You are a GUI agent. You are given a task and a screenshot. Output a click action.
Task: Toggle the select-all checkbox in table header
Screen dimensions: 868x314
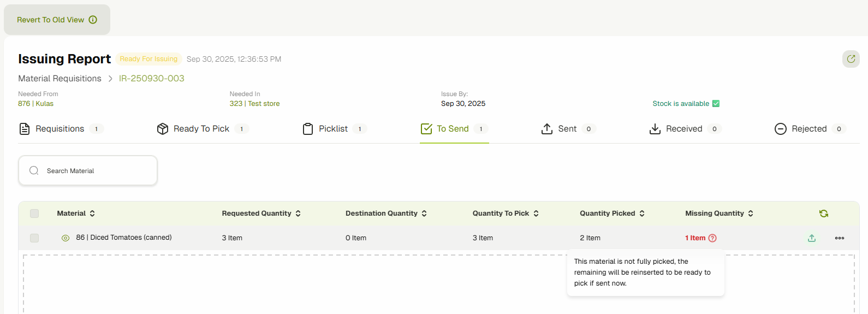34,214
